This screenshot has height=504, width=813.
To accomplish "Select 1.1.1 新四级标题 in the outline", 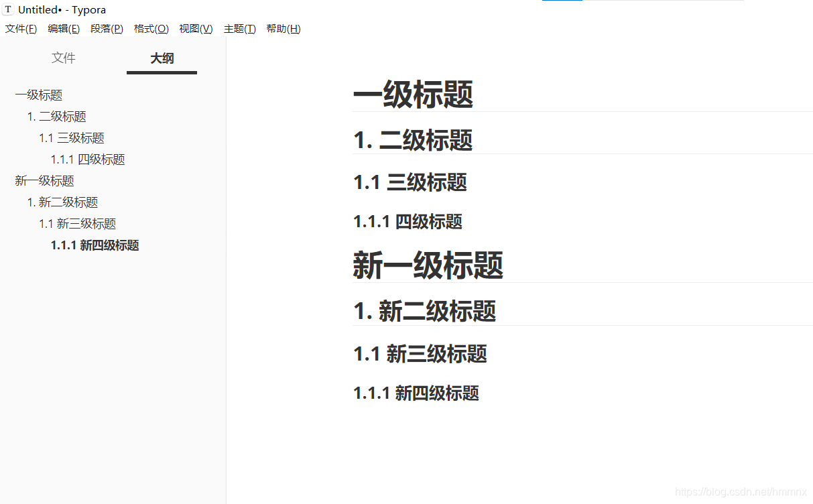I will coord(95,245).
